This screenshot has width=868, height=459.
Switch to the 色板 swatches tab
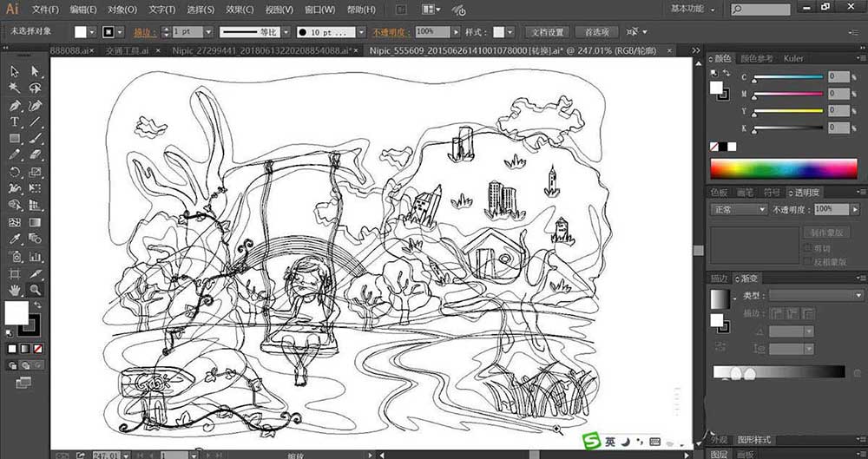pyautogui.click(x=719, y=192)
